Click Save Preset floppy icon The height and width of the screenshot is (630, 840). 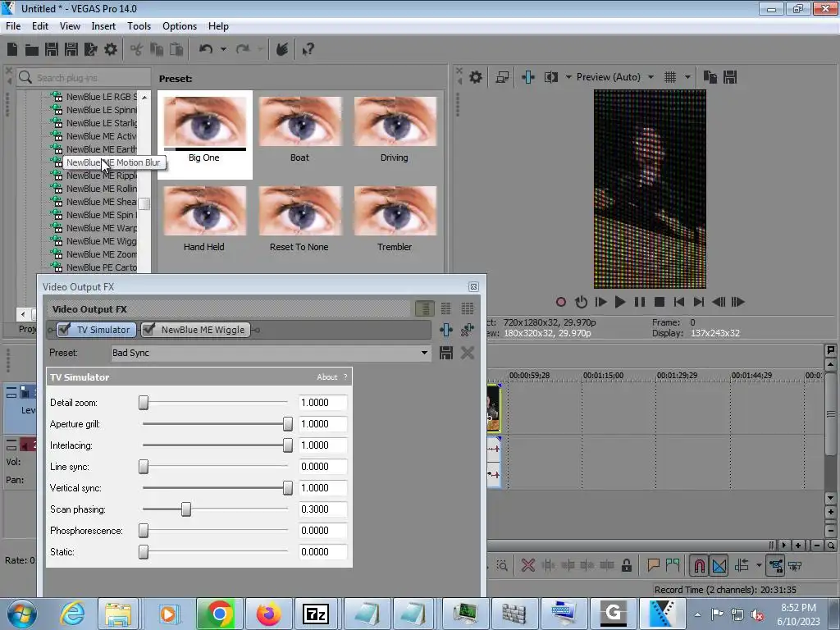(446, 353)
